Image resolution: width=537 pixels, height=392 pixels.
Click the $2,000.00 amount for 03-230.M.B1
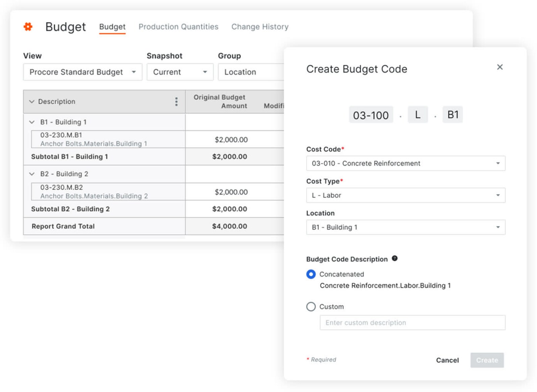tap(231, 140)
